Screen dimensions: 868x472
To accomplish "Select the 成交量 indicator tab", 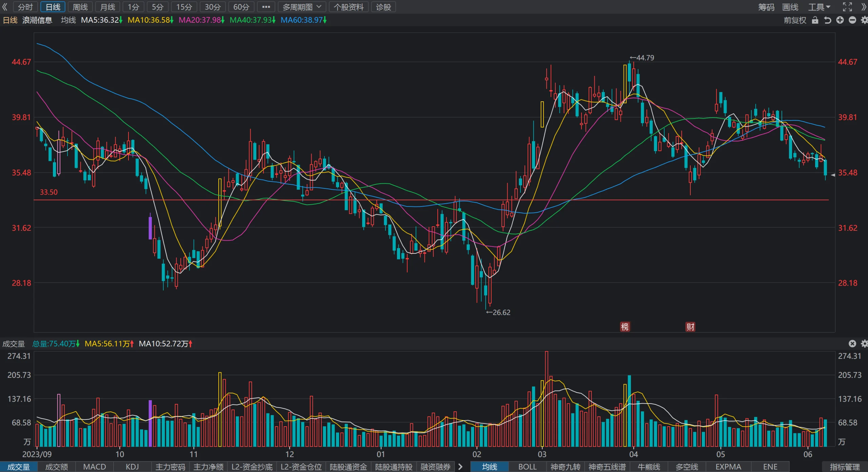I will coord(19,467).
